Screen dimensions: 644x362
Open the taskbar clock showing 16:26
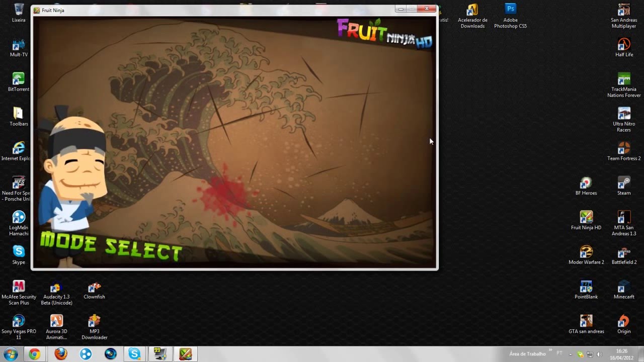click(622, 354)
